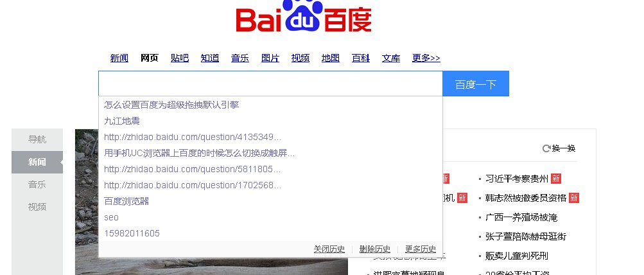This screenshot has height=275, width=644.
Task: Open the 新闻 link in top navigation
Action: coord(119,58)
